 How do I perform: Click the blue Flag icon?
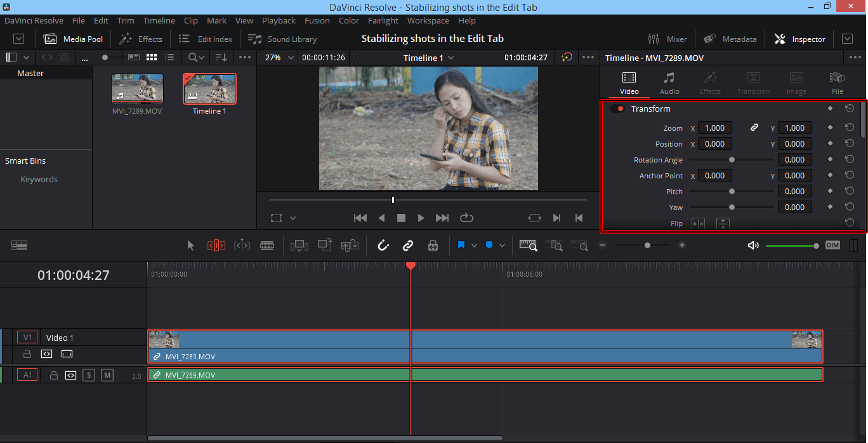(461, 245)
